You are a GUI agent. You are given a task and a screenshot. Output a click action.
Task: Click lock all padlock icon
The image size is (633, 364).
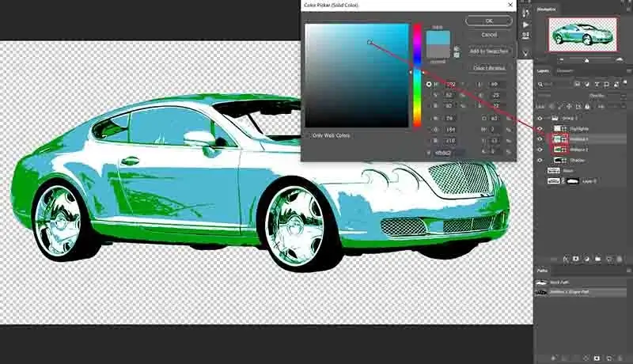pos(587,107)
